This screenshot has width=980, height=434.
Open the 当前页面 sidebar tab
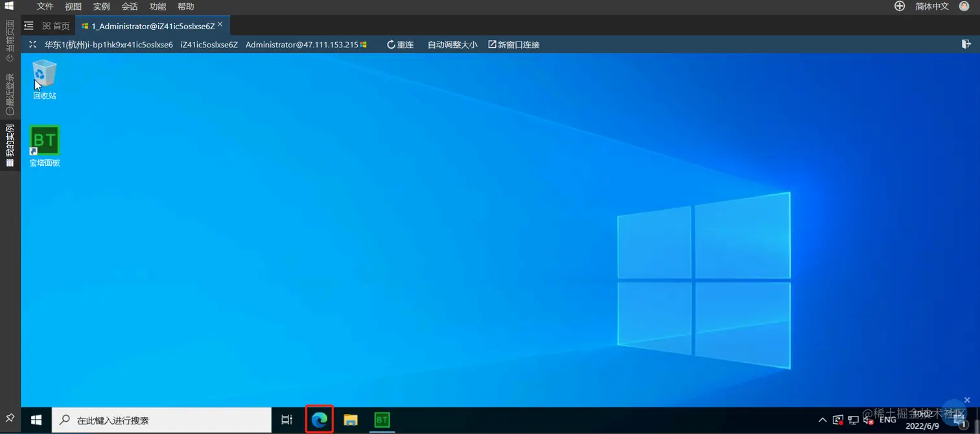pyautogui.click(x=10, y=41)
